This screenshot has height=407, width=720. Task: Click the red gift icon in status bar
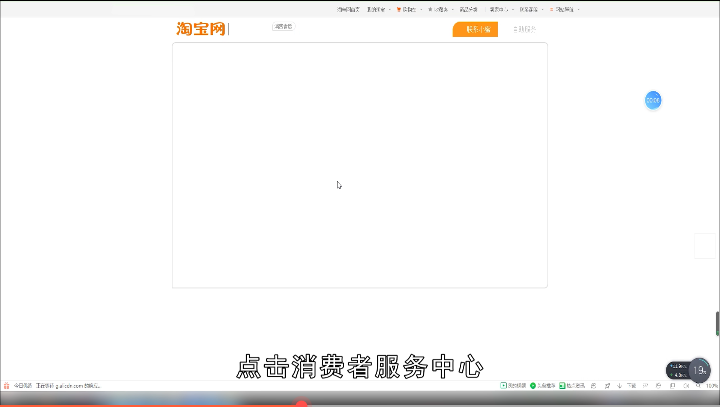[x=6, y=386]
